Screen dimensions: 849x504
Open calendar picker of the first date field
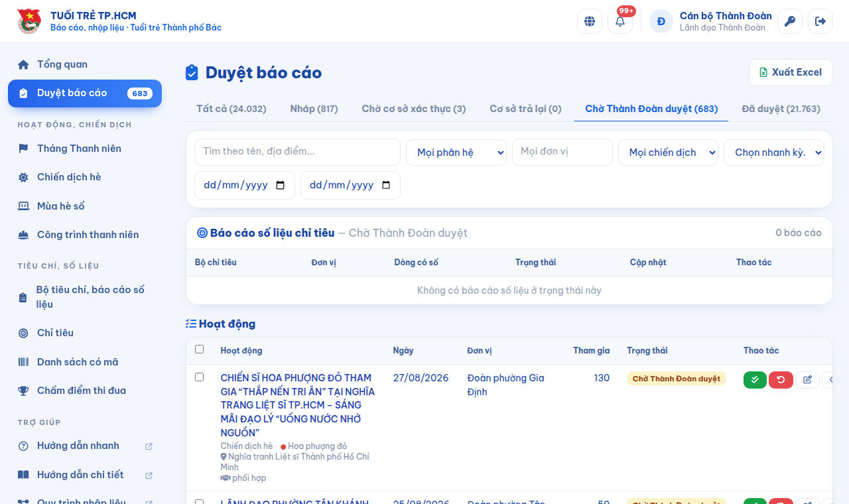coord(280,186)
